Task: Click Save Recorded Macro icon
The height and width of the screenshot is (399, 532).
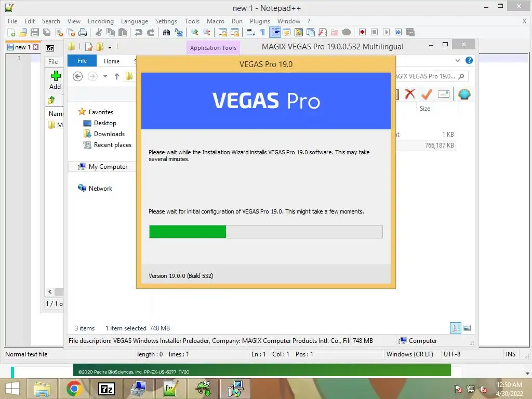Action: click(x=410, y=32)
